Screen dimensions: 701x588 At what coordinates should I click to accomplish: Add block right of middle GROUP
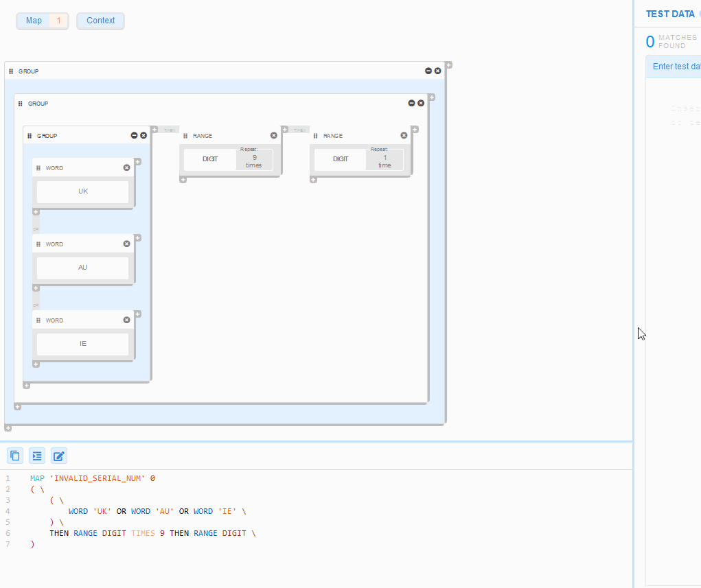pyautogui.click(x=432, y=97)
